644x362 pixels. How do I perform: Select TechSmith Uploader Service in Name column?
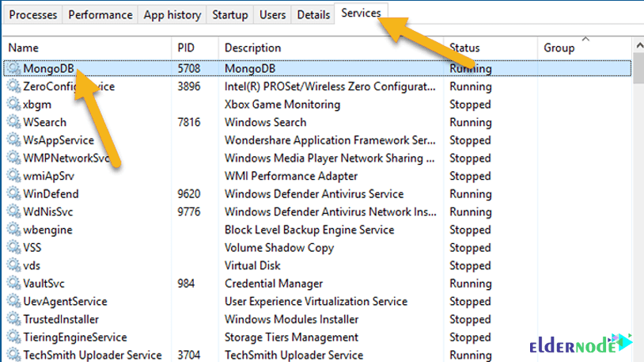[93, 355]
